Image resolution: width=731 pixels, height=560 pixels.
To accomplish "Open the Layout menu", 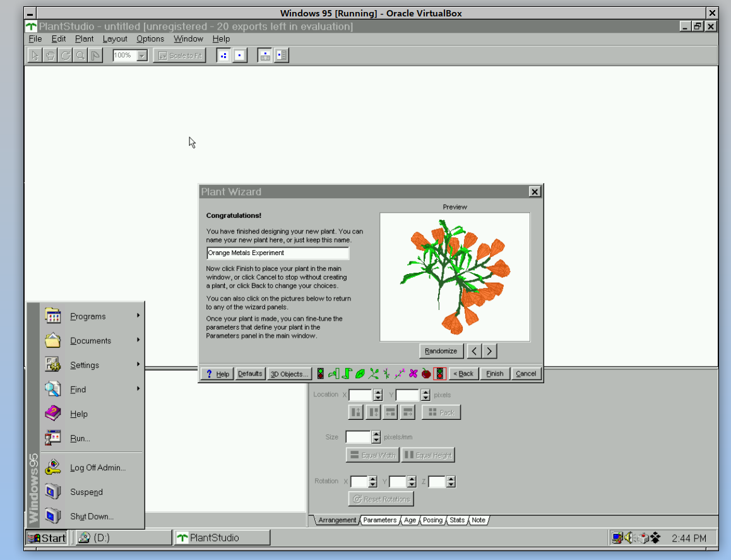I will pos(115,39).
